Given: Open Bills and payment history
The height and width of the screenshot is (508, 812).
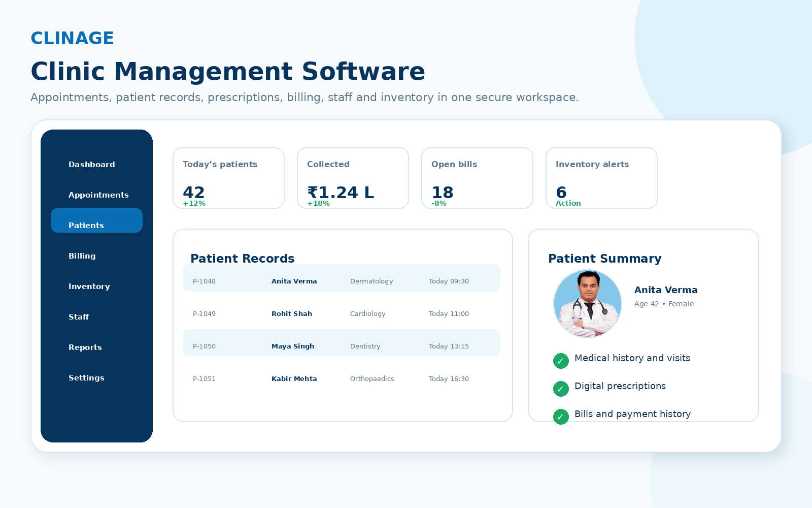Looking at the screenshot, I should tap(632, 414).
